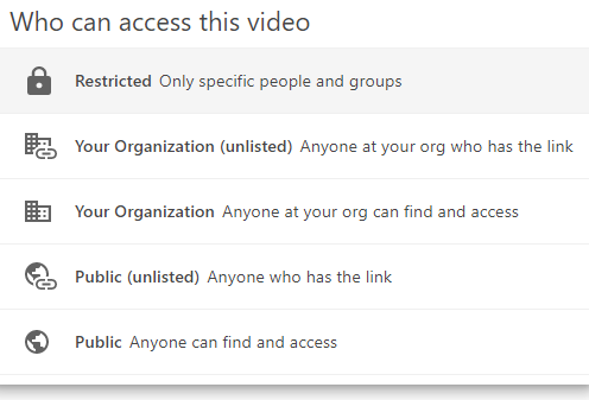590x400 pixels.
Task: Click the bold 'Restricted' label
Action: point(113,81)
